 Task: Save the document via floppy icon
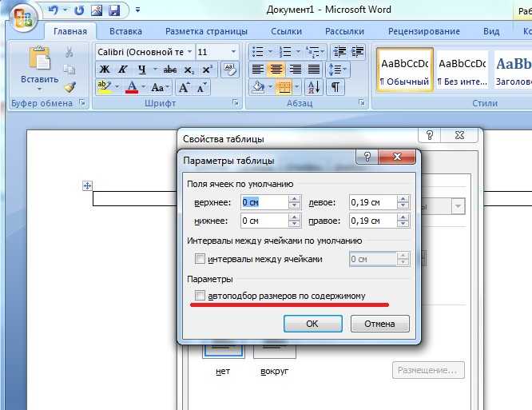[114, 10]
